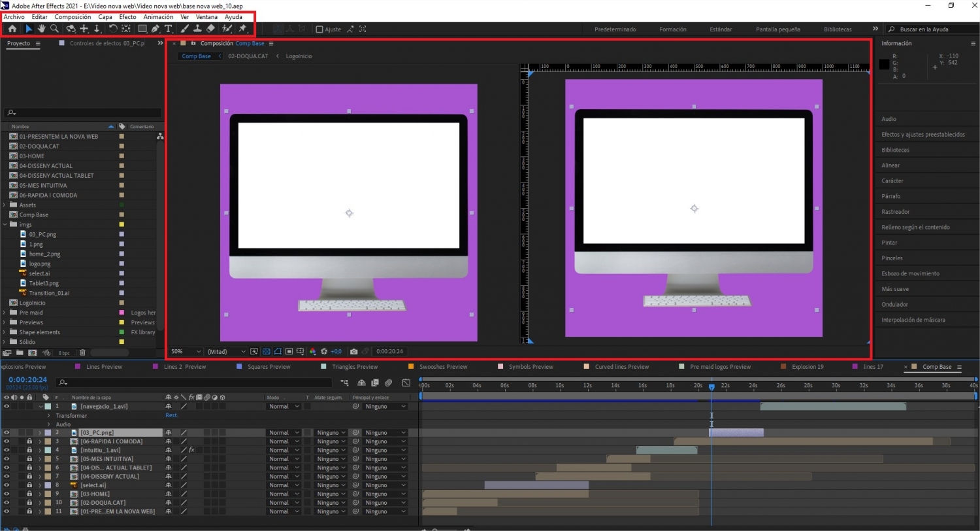Expand the Transformar property group

(x=48, y=415)
